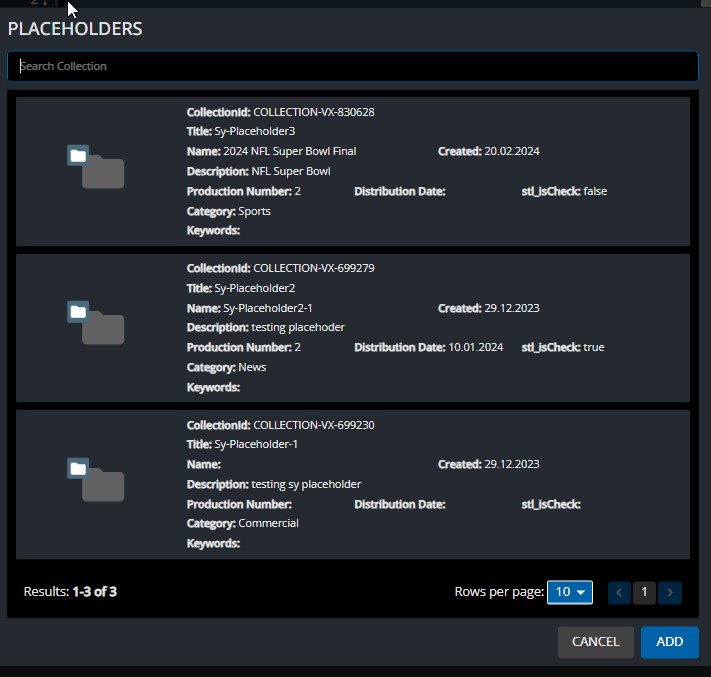
Task: Click the gray folder icon for Sy-Placeholder3
Action: click(102, 174)
